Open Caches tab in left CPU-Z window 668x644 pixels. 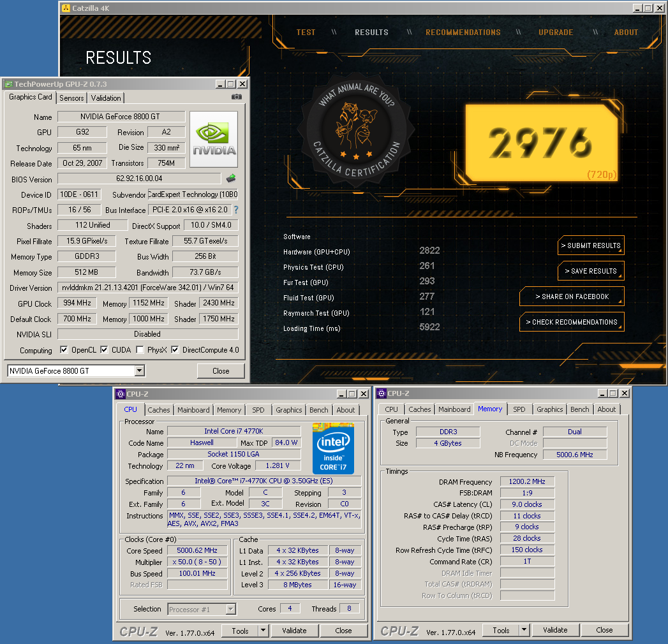[x=159, y=410]
